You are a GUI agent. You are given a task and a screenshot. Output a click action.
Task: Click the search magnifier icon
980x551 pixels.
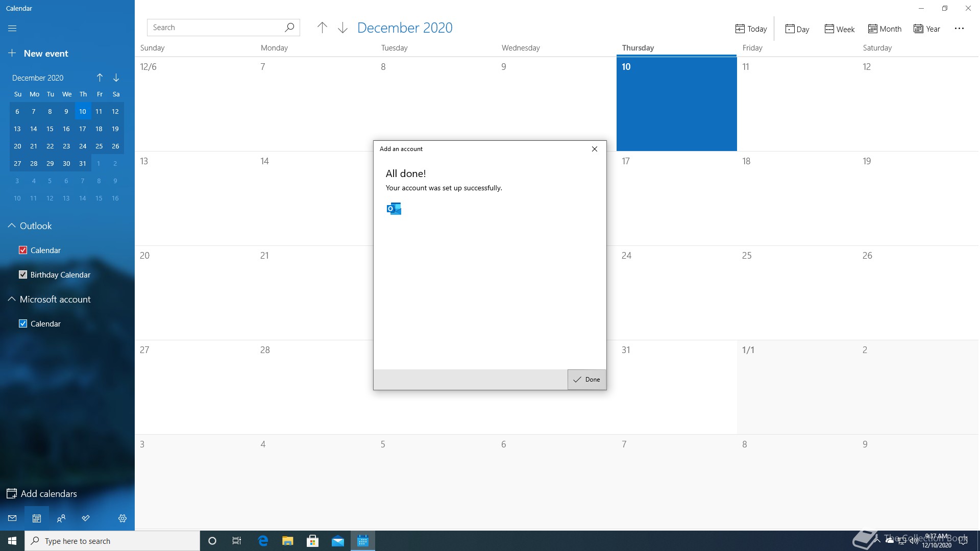(289, 28)
